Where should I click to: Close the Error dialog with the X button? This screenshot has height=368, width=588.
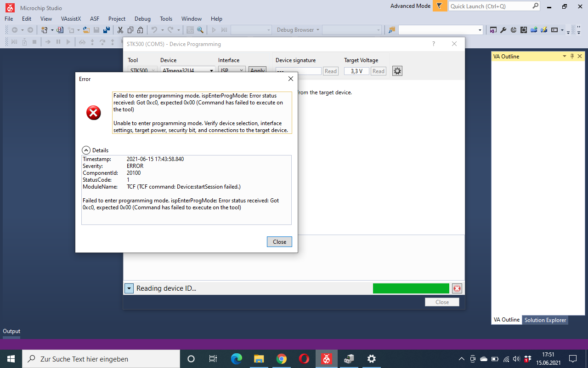pyautogui.click(x=290, y=79)
